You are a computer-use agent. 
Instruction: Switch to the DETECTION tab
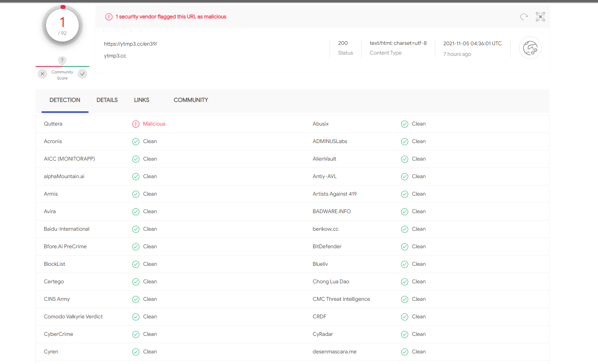pyautogui.click(x=65, y=100)
